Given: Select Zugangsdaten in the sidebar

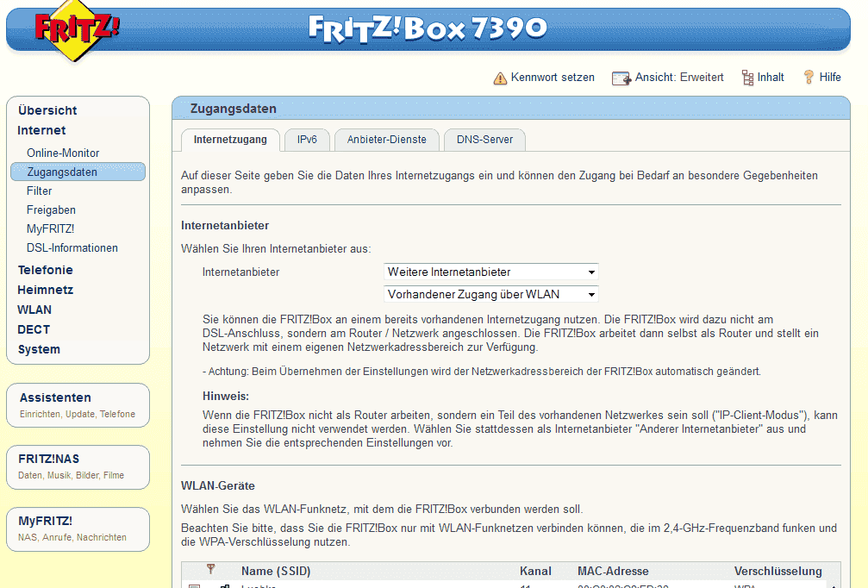Looking at the screenshot, I should [x=78, y=172].
